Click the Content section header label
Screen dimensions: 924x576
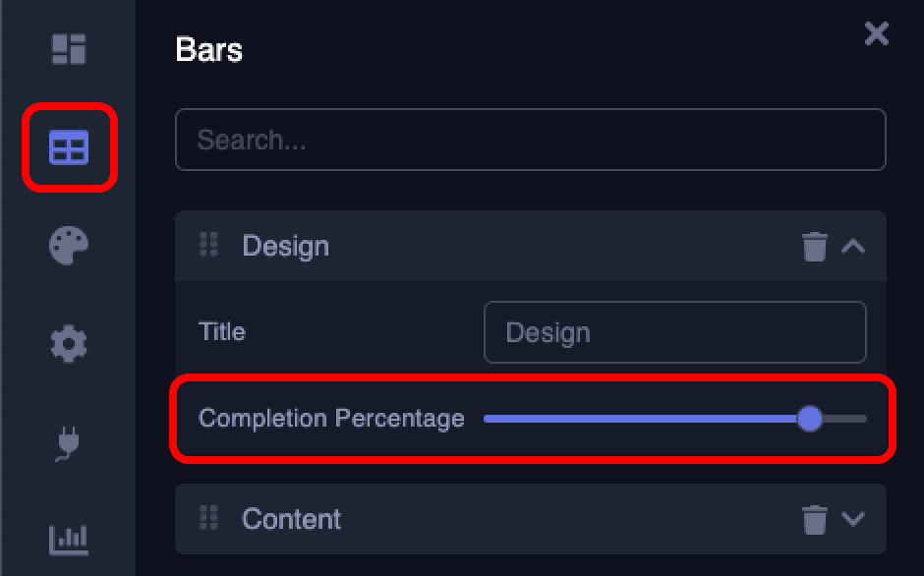point(291,519)
